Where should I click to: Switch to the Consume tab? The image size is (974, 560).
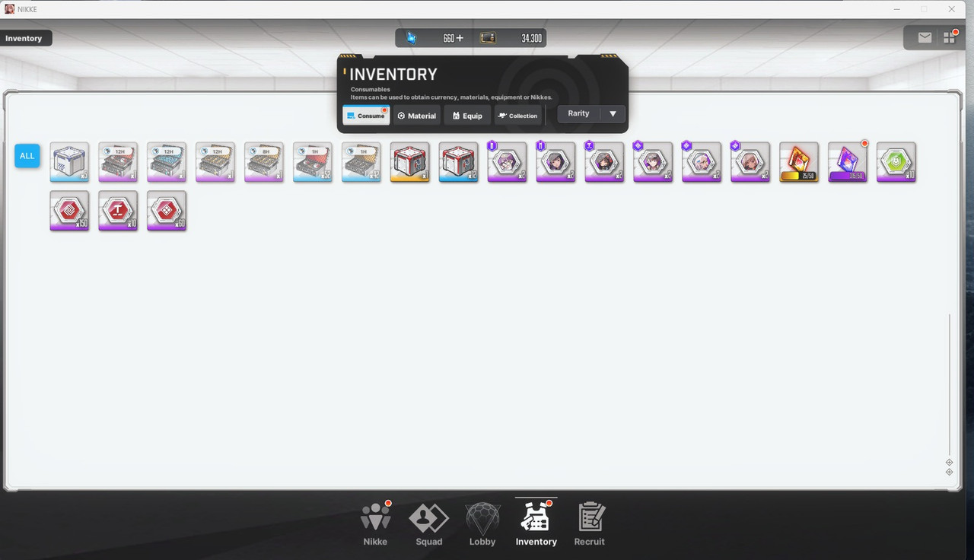tap(366, 116)
